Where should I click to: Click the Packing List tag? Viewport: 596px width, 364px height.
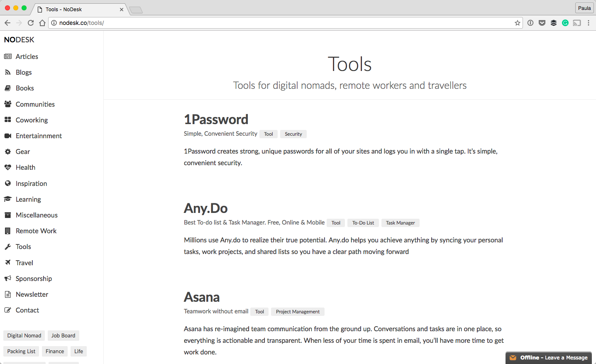tap(21, 351)
